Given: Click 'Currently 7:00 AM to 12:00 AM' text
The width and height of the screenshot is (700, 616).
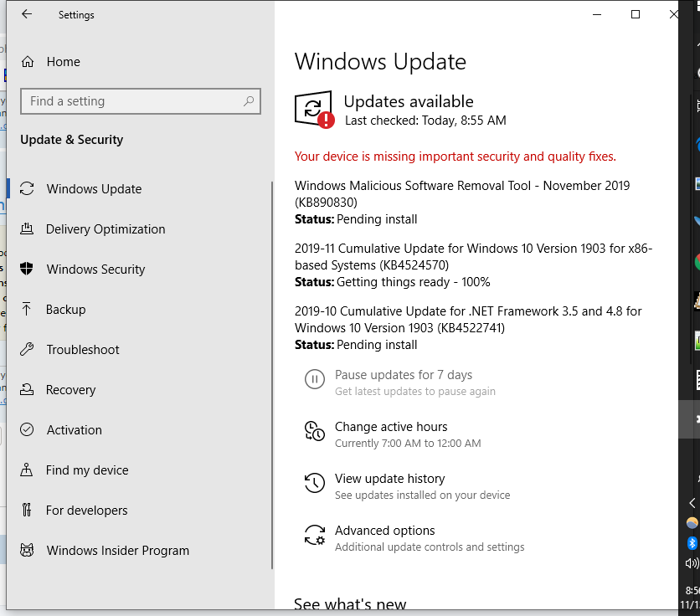Looking at the screenshot, I should click(408, 444).
